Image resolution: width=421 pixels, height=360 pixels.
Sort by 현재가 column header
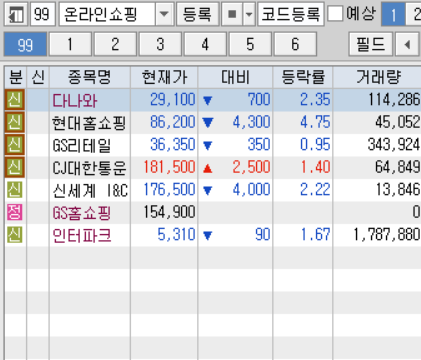(164, 77)
